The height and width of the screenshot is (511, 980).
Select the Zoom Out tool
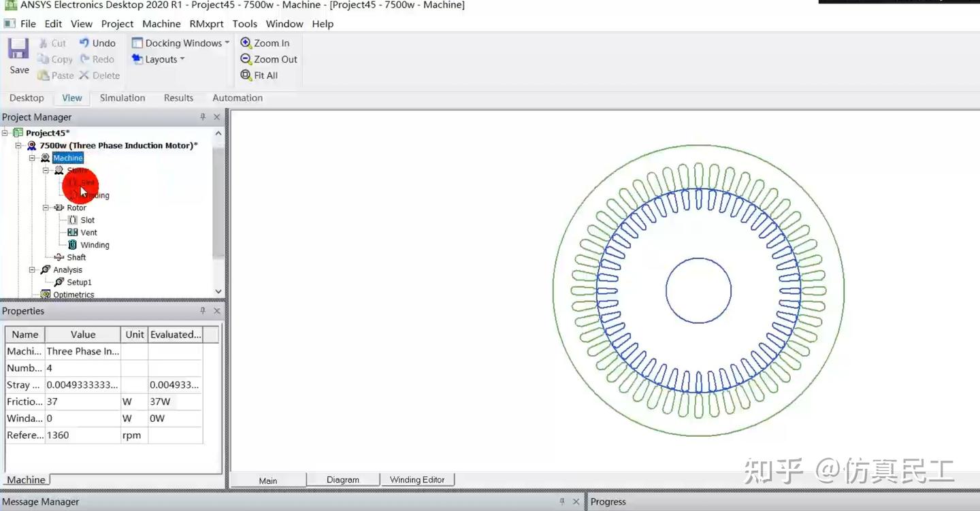pos(268,59)
